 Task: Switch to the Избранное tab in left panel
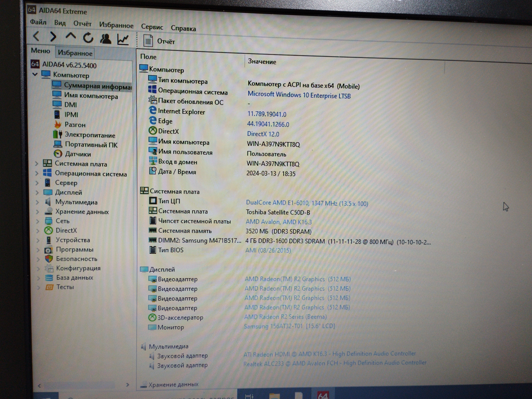click(75, 53)
